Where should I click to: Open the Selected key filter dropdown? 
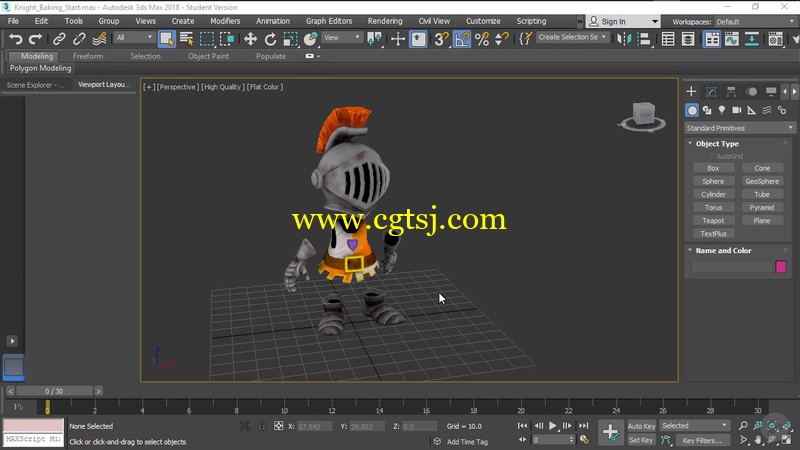tap(694, 426)
